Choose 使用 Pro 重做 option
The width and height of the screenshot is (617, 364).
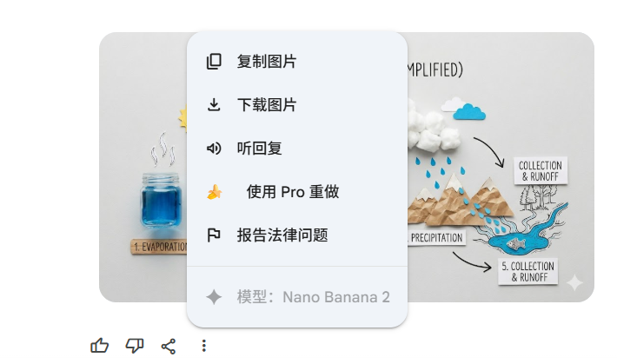(x=297, y=192)
